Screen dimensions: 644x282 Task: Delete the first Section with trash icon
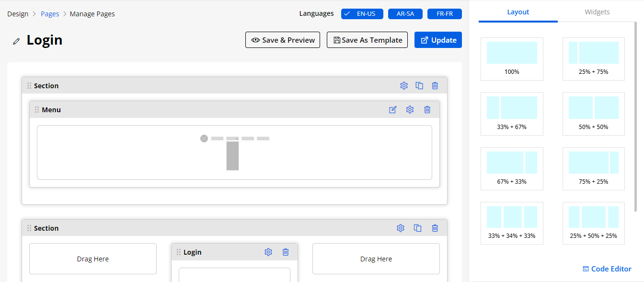click(x=435, y=86)
